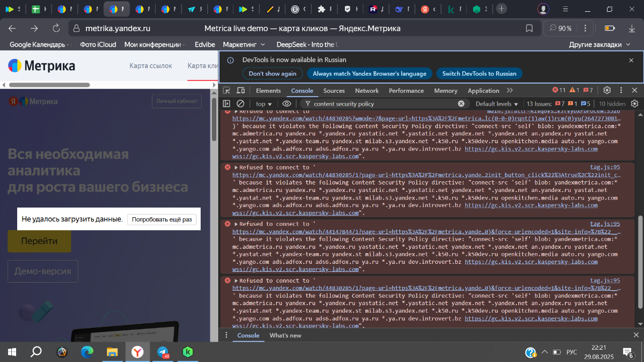The height and width of the screenshot is (362, 644).
Task: Open Microsoft Edge from the taskbar
Action: tap(87, 352)
